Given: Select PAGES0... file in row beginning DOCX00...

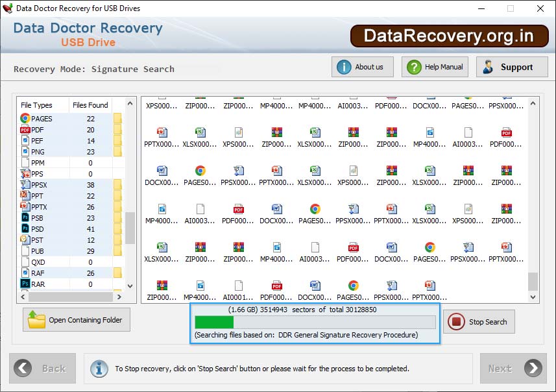Looking at the screenshot, I should 200,176.
